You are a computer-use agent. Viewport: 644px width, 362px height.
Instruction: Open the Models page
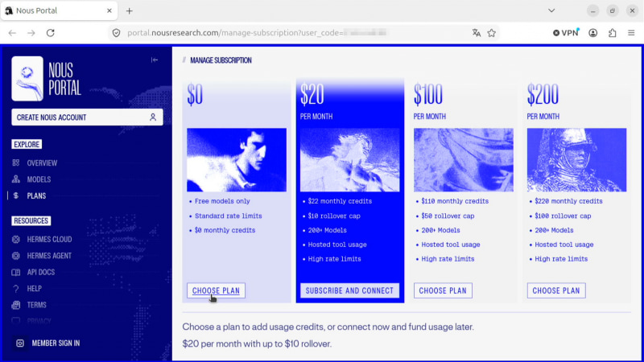click(x=39, y=179)
